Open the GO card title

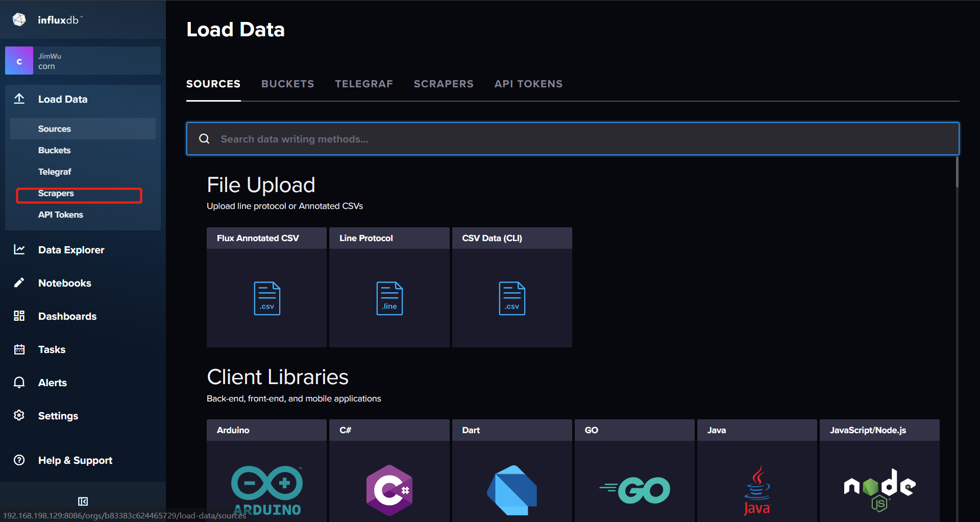(x=592, y=430)
